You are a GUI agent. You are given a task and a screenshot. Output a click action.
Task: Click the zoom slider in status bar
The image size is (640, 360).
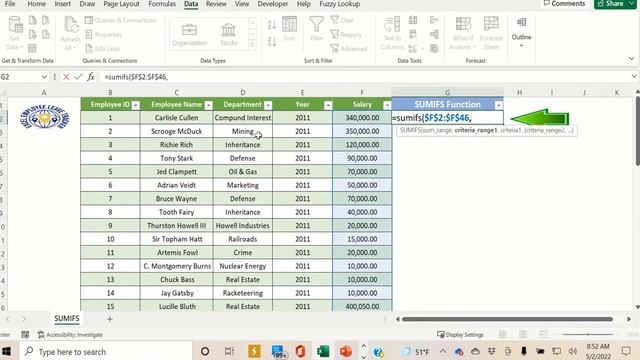coord(588,335)
